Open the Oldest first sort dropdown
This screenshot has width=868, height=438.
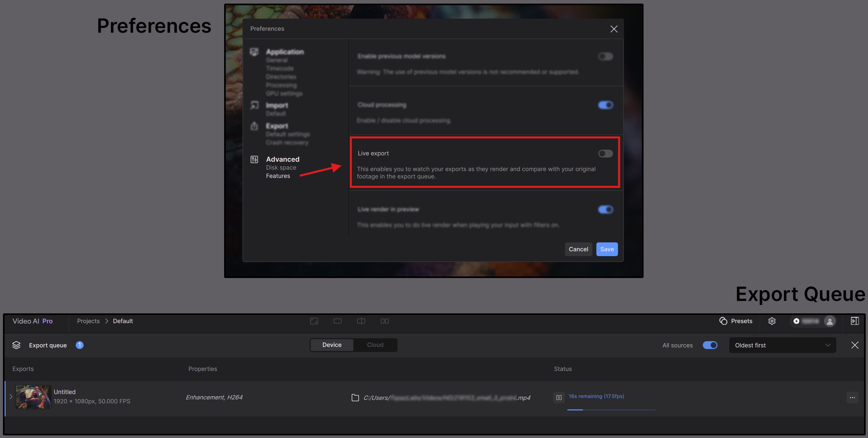pos(782,345)
